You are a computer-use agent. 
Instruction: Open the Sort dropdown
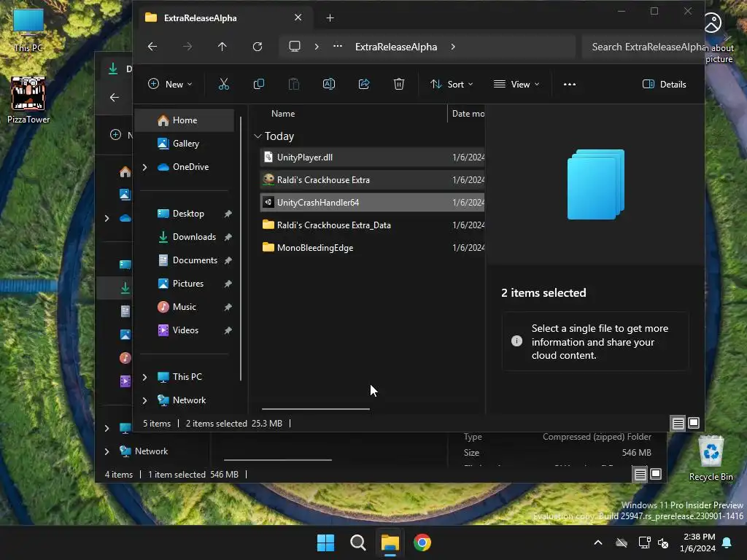(x=451, y=85)
